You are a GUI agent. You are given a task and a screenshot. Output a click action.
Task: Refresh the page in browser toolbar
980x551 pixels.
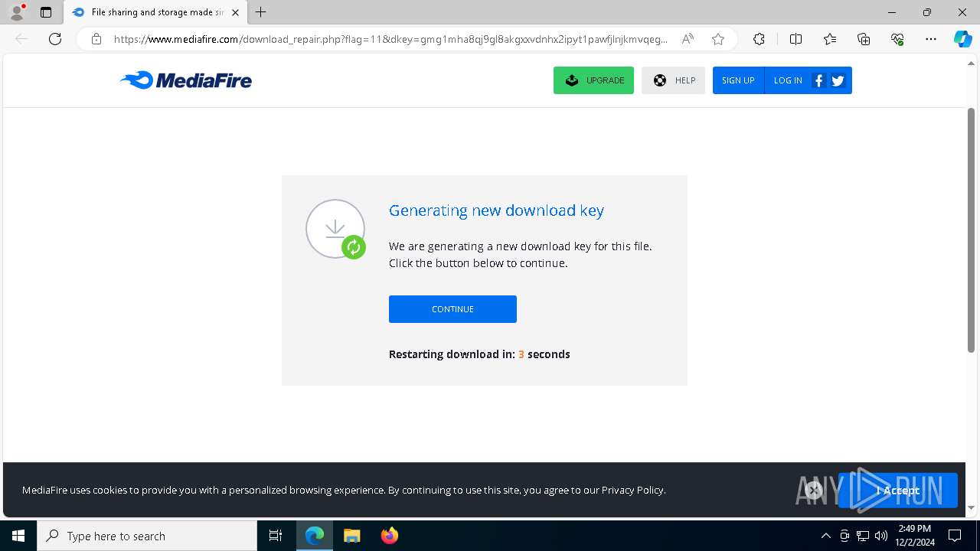[55, 39]
